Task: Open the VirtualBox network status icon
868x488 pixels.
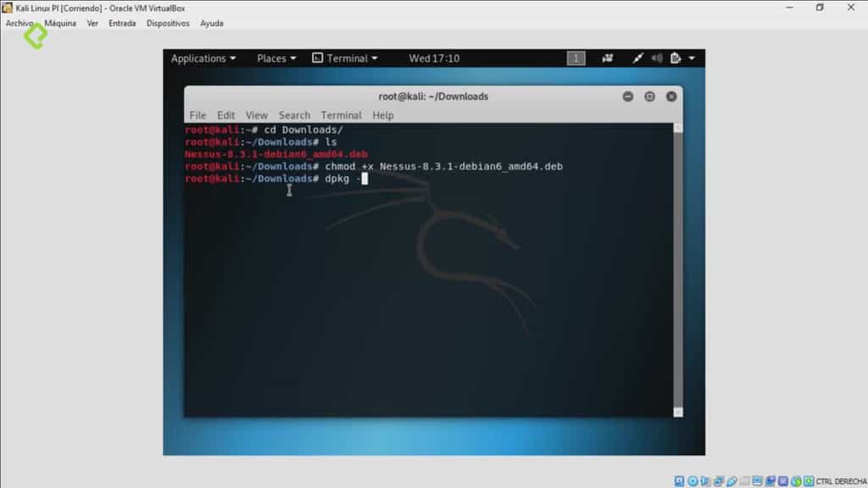Action: click(x=718, y=480)
